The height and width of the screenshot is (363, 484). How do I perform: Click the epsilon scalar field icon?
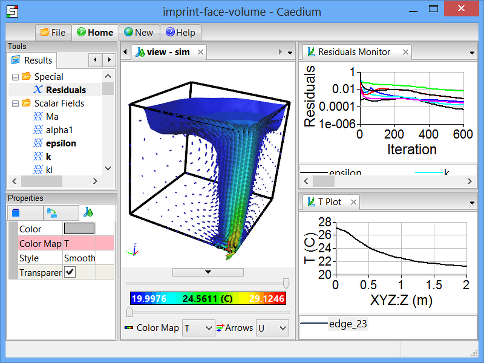tap(38, 143)
